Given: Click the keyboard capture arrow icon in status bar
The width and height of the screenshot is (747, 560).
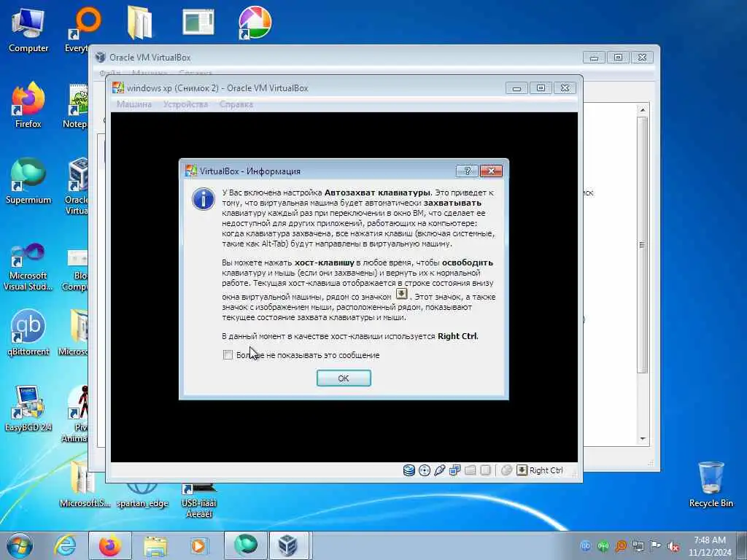Looking at the screenshot, I should (522, 470).
